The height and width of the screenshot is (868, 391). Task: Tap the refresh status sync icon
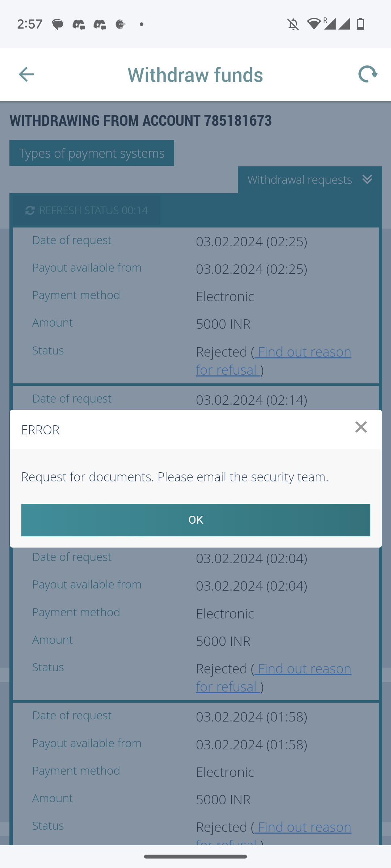pyautogui.click(x=30, y=210)
